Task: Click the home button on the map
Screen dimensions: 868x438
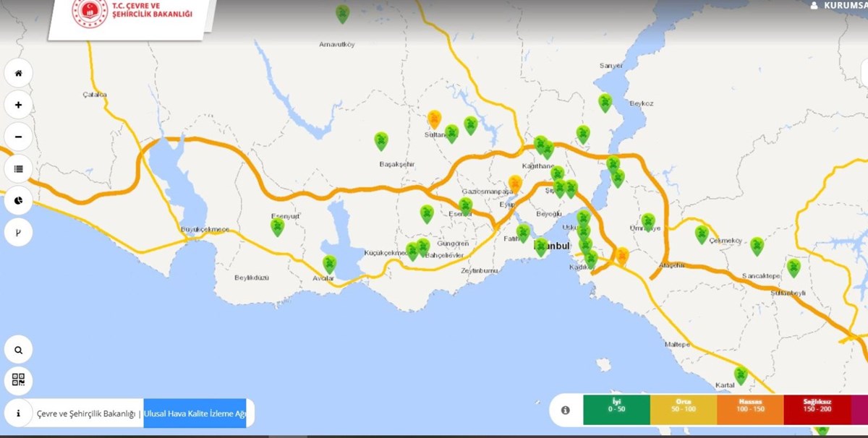Action: coord(19,73)
